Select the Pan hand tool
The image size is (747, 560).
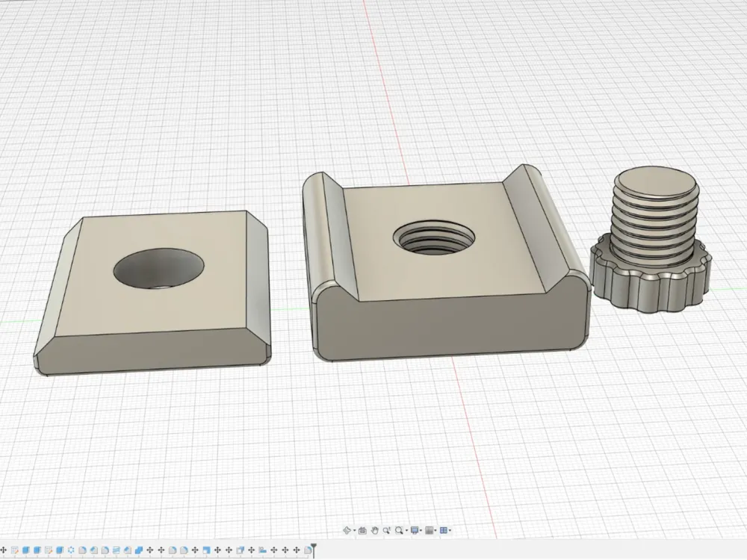click(x=375, y=530)
